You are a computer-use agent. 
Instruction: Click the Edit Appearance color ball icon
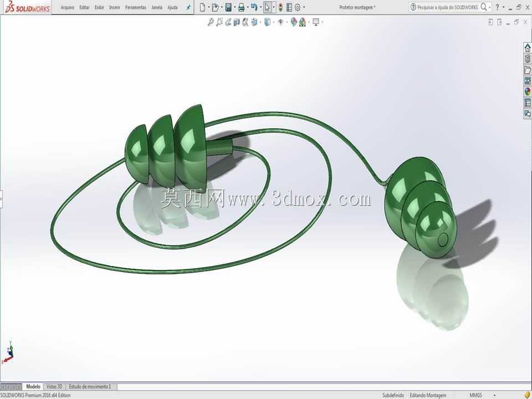pyautogui.click(x=294, y=22)
